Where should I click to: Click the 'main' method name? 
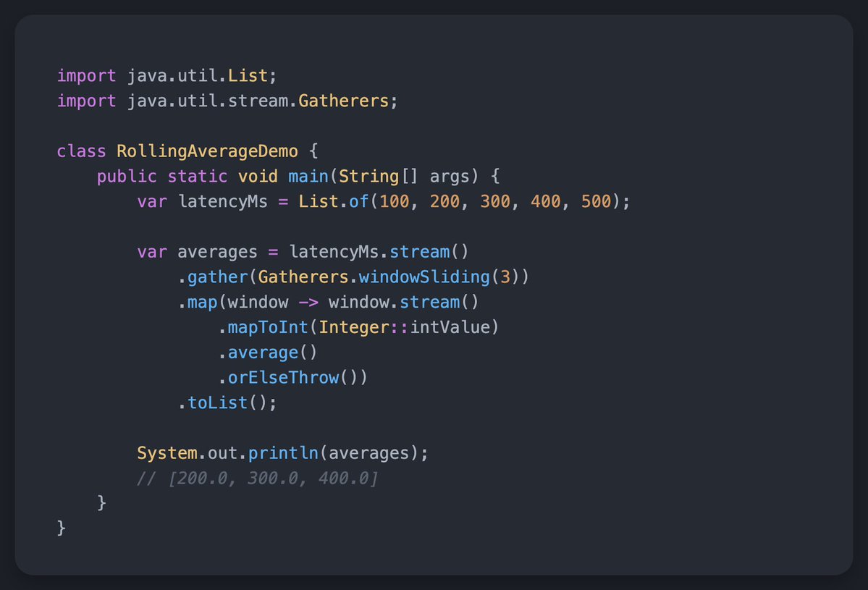tap(308, 176)
